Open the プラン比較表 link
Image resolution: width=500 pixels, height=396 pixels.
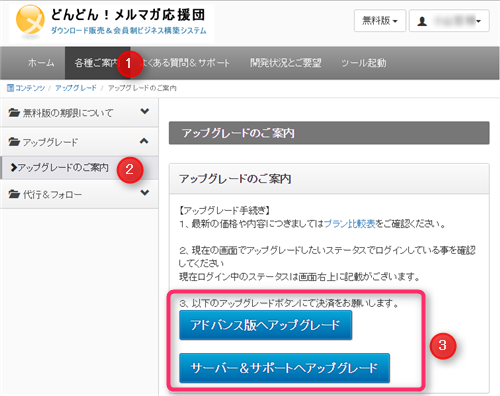349,224
